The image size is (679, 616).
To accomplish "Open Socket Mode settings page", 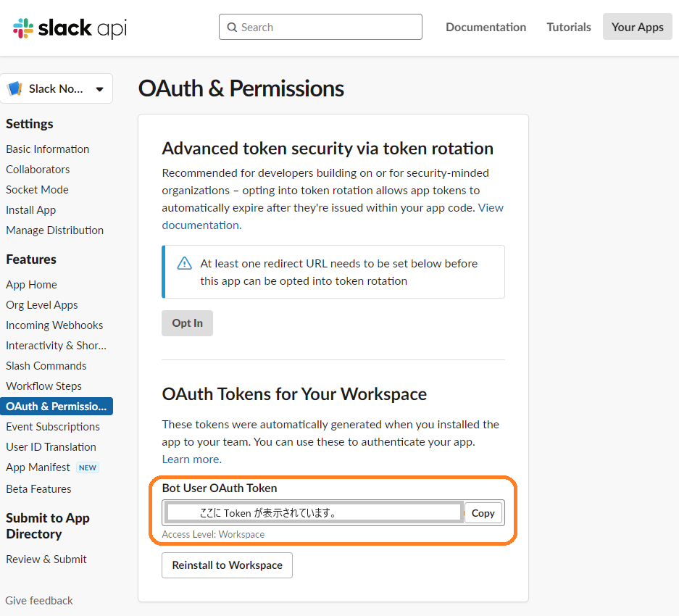I will (x=37, y=190).
